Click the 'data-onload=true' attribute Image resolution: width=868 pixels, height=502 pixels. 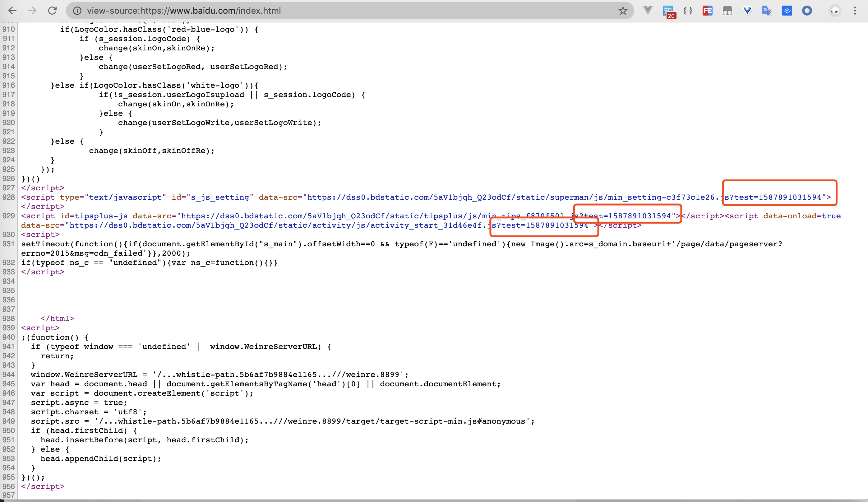click(x=802, y=216)
